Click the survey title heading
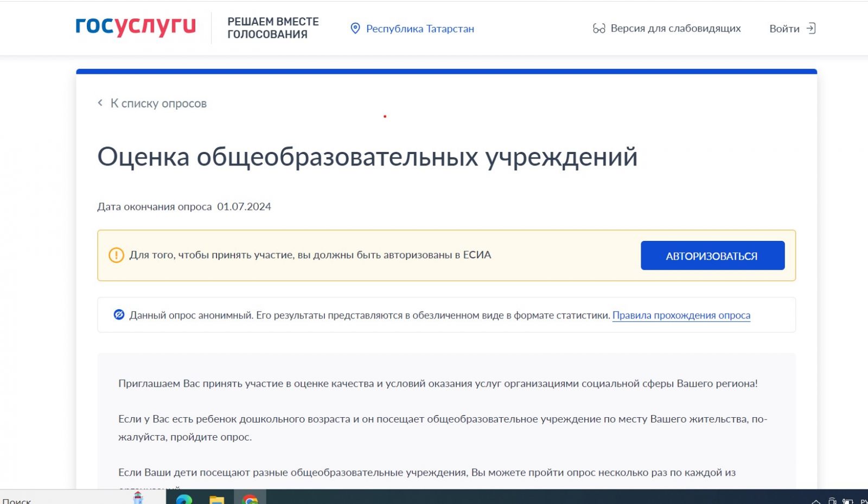The width and height of the screenshot is (868, 504). pyautogui.click(x=367, y=157)
